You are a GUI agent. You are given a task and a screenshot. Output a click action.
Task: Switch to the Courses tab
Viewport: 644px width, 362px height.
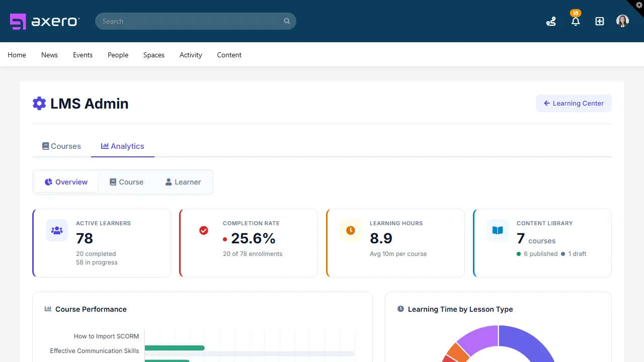coord(61,146)
